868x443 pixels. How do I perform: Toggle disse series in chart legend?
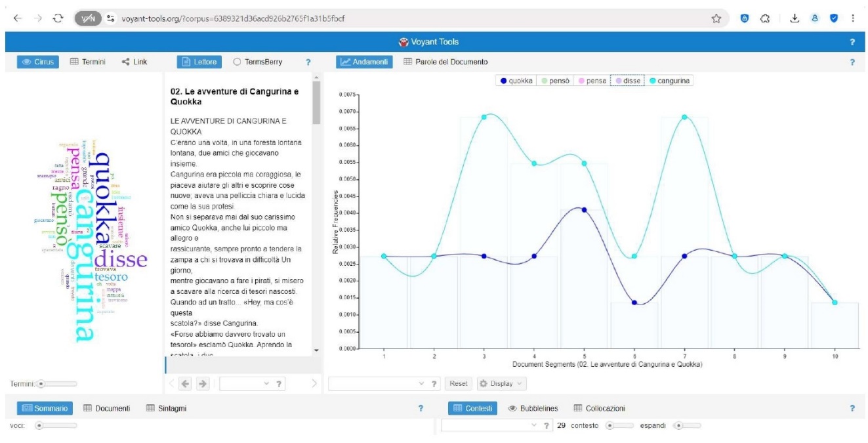[x=628, y=81]
